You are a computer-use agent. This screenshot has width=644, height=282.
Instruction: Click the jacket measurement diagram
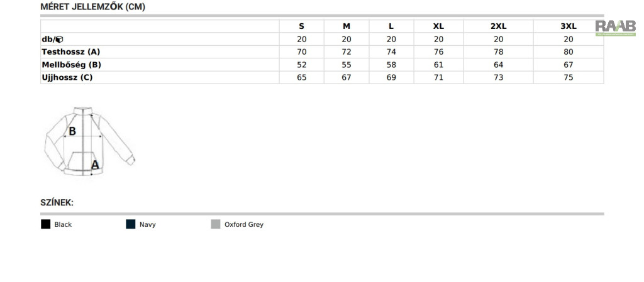coord(89,141)
